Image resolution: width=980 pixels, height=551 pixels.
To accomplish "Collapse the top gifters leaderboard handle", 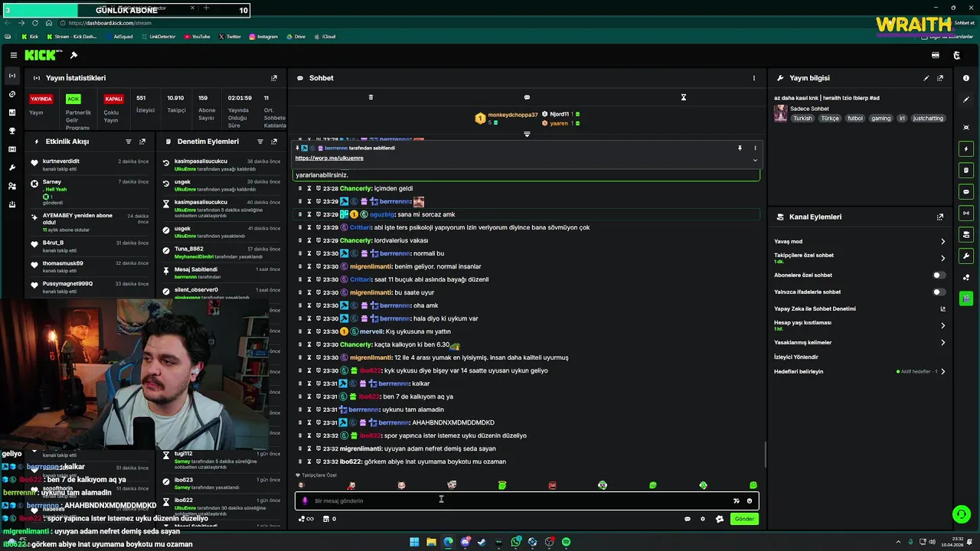I will pos(527,134).
